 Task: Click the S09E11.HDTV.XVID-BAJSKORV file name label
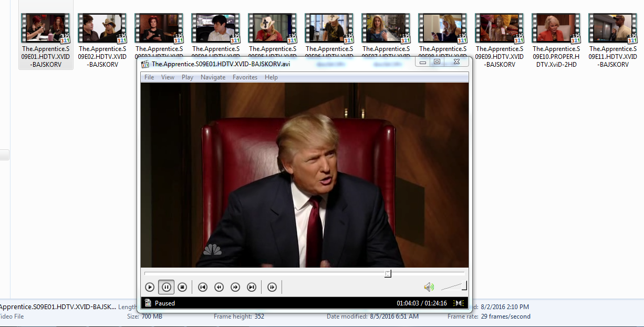613,57
